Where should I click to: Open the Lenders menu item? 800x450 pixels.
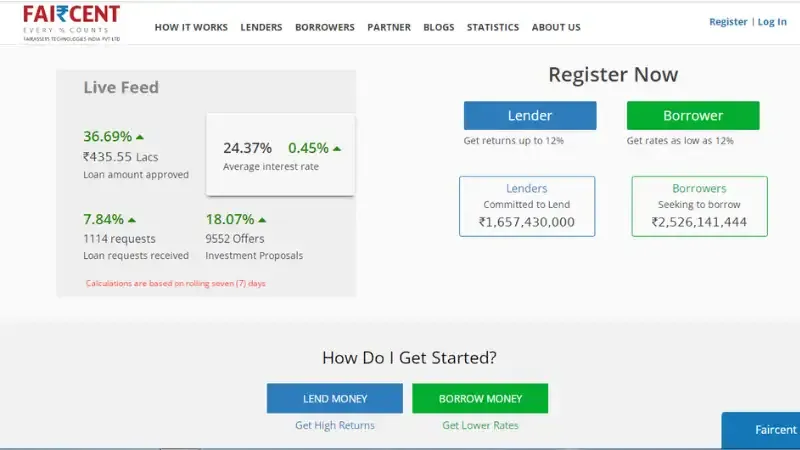point(261,28)
